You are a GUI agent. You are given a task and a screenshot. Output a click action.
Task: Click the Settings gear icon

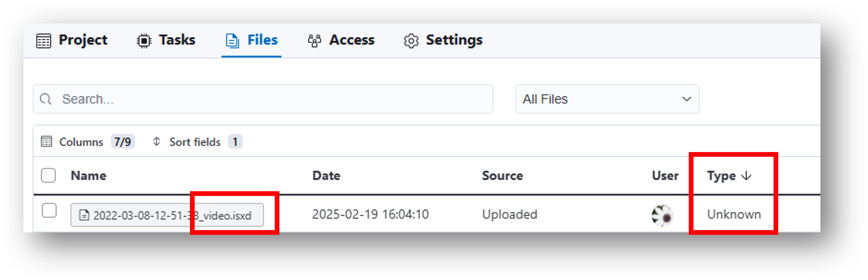[x=411, y=41]
